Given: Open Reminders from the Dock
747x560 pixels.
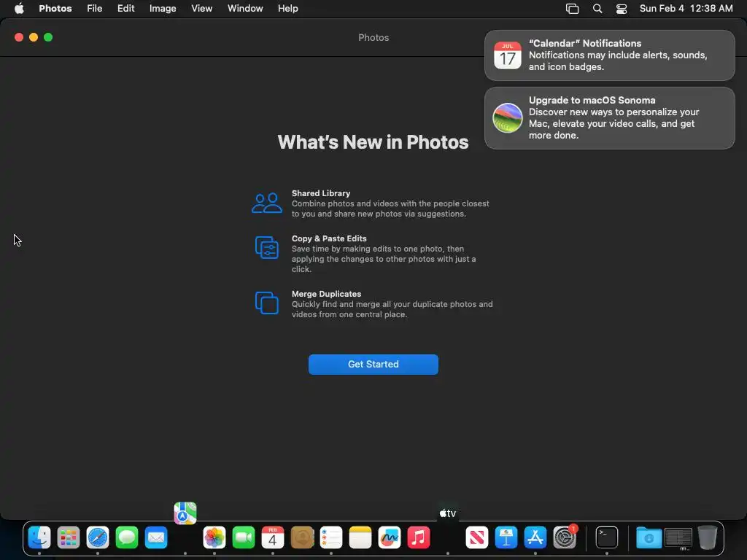Looking at the screenshot, I should (331, 537).
